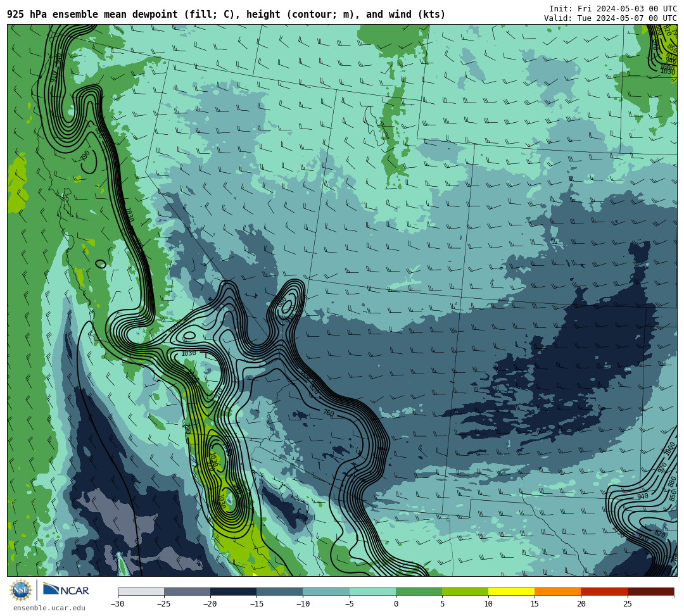Click the 20 to 25 red swatch

coord(604,591)
